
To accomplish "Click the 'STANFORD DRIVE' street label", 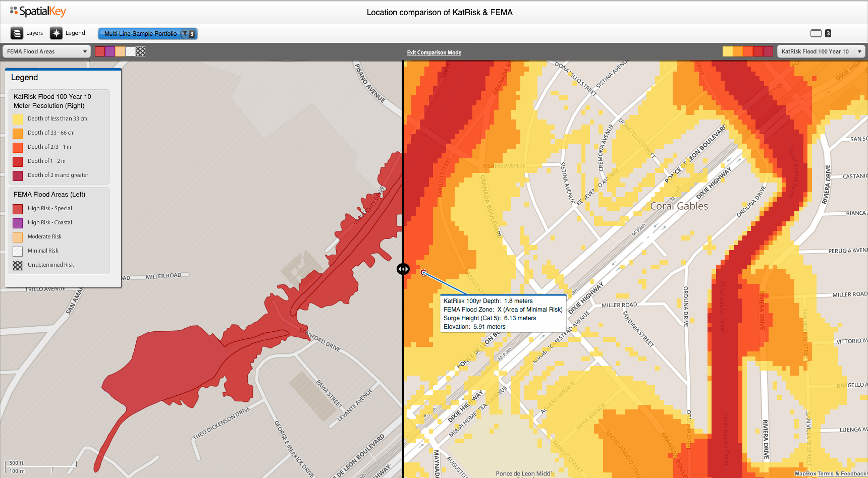I will point(320,339).
